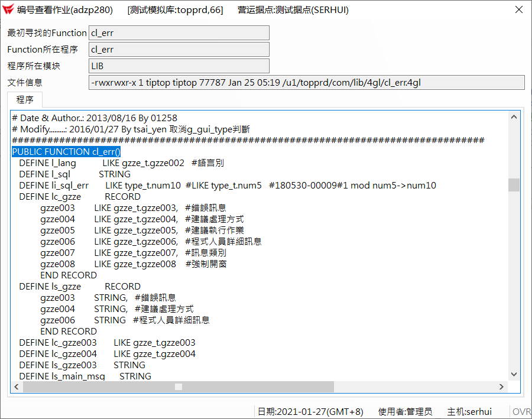
Task: Click the Modify line by tsai_yen
Action: pyautogui.click(x=131, y=129)
